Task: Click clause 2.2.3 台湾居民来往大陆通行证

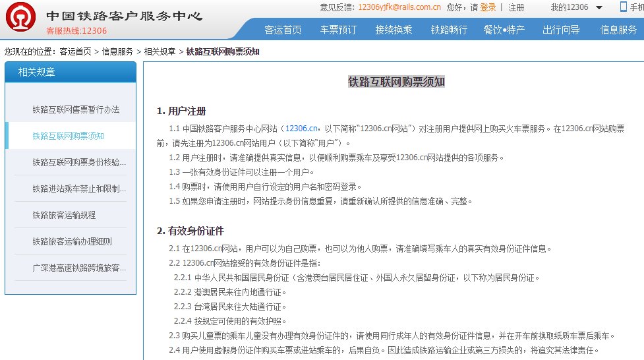Action: tap(230, 307)
